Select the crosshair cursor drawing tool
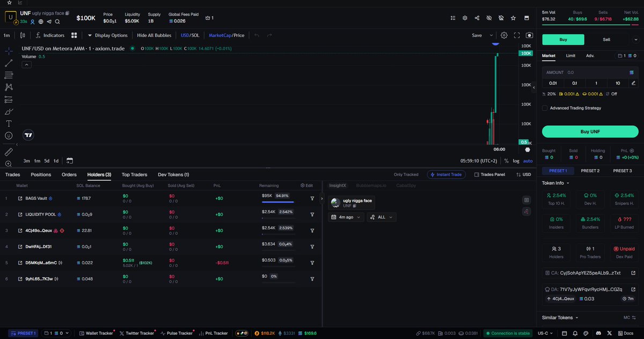 click(9, 51)
